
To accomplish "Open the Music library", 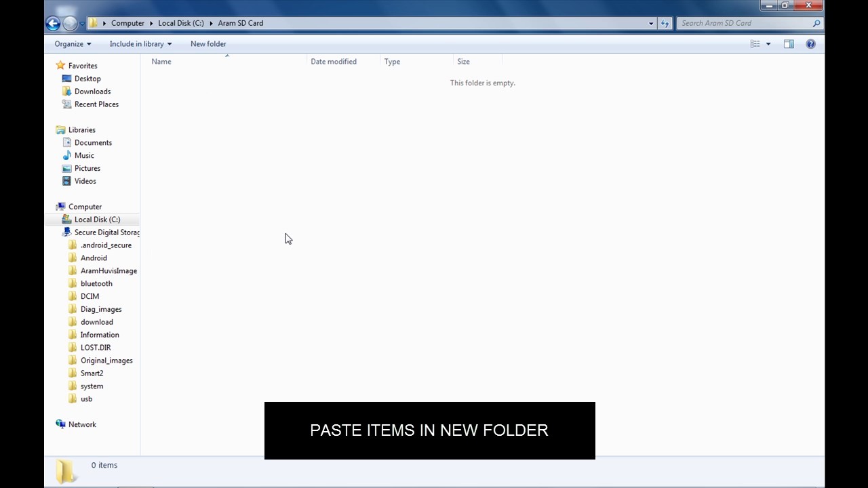I will (x=84, y=156).
